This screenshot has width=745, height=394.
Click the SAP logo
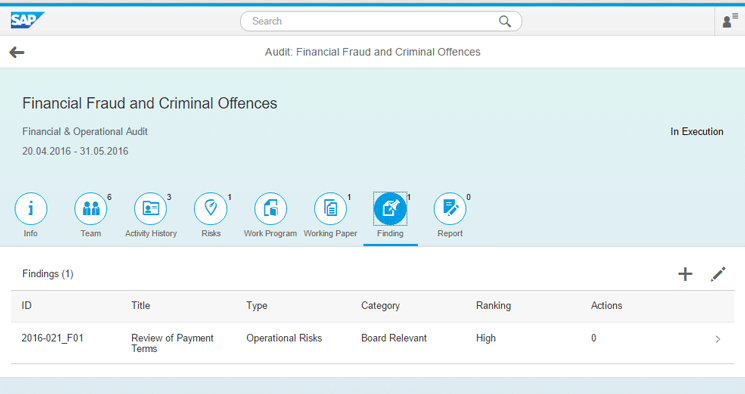(x=27, y=20)
